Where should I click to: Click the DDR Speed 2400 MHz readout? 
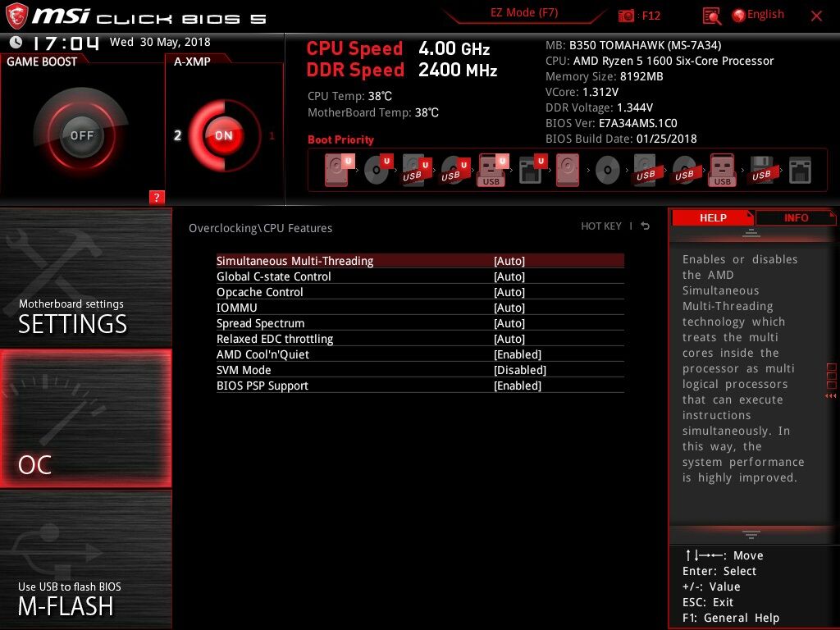point(402,71)
